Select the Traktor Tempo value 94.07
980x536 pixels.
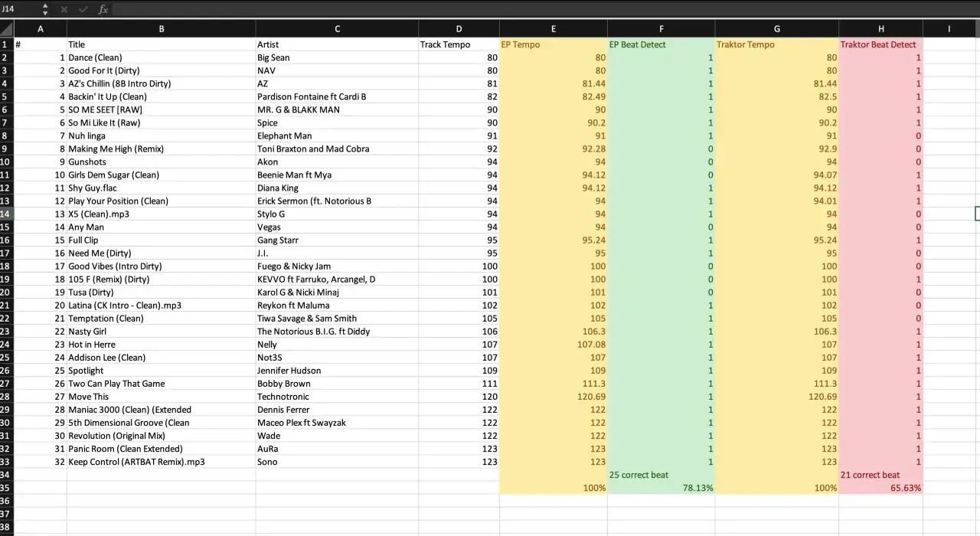tap(777, 175)
